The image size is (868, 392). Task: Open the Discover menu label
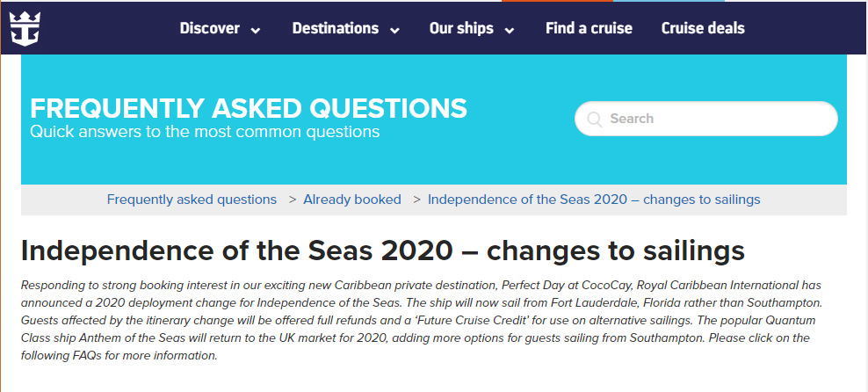pos(209,28)
